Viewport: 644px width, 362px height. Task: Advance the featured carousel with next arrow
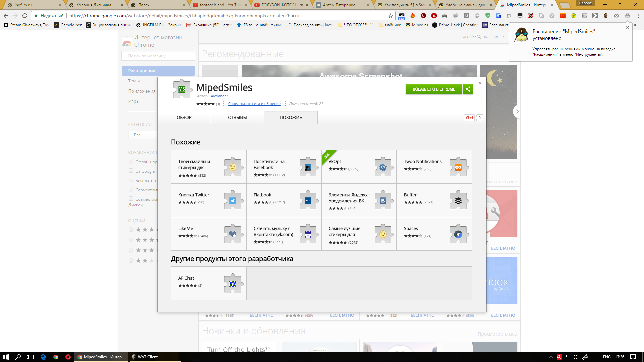pos(517,111)
